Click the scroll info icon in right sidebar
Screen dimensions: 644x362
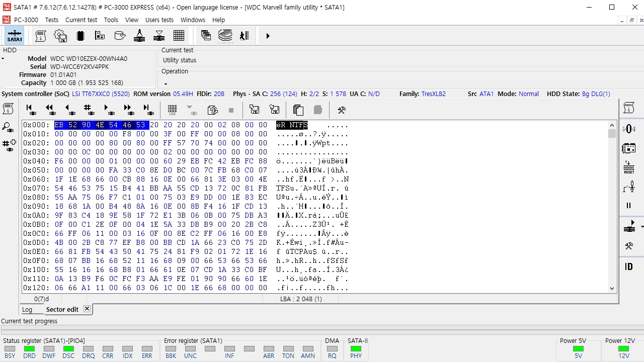tap(629, 108)
